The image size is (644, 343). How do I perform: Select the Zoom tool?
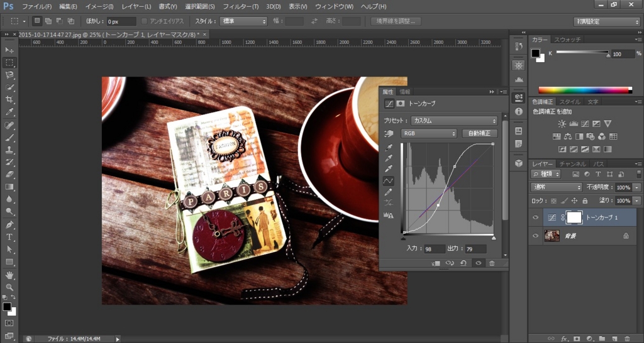[9, 287]
